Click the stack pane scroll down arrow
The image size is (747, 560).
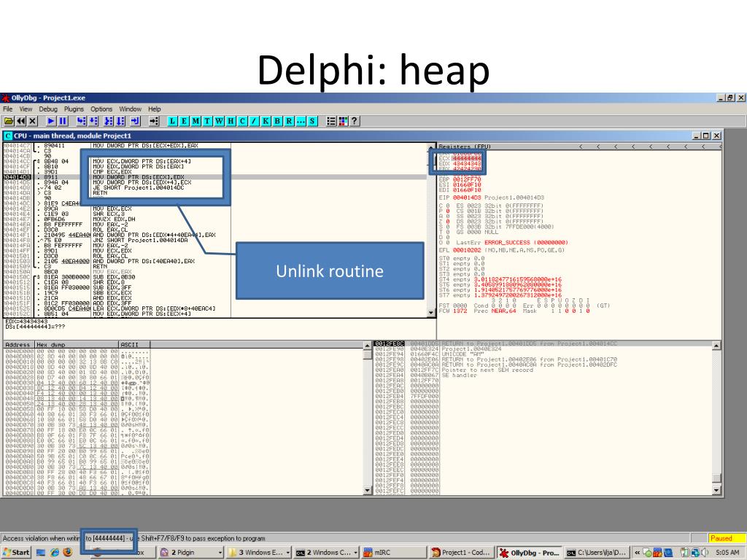pyautogui.click(x=716, y=490)
